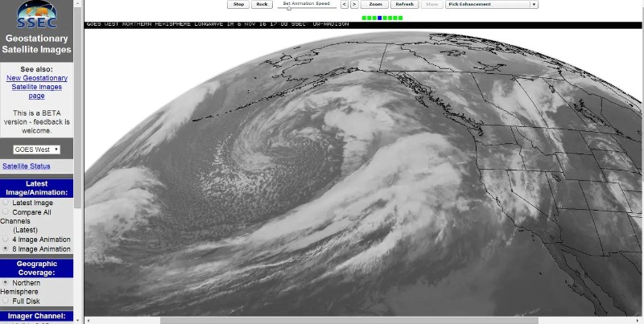
Task: Select the 4 Image Animation option
Action: pyautogui.click(x=6, y=239)
